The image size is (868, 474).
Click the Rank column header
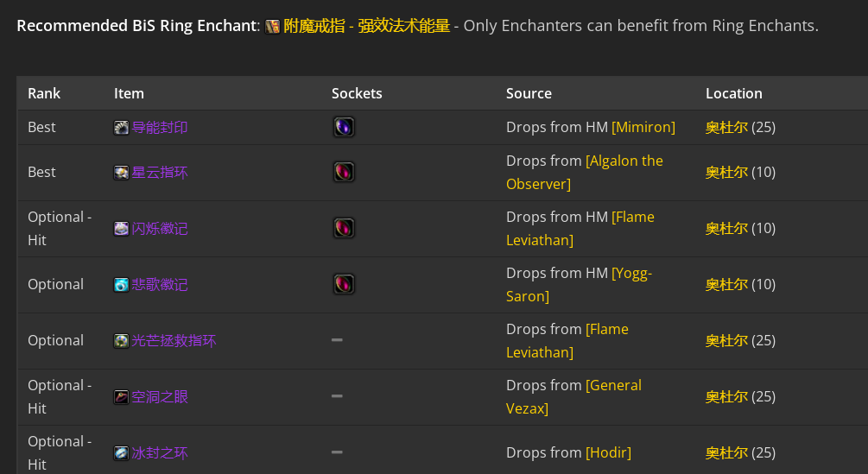(x=44, y=93)
